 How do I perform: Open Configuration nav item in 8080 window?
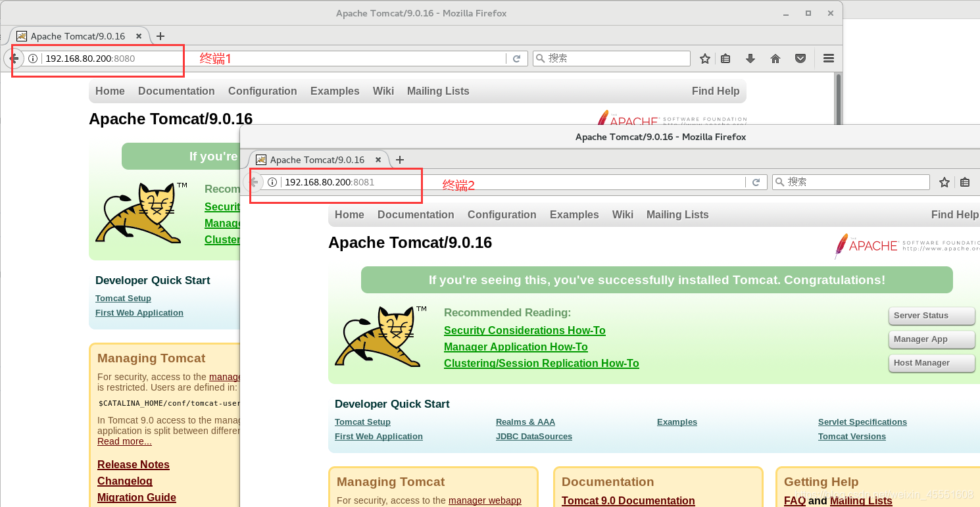(262, 91)
